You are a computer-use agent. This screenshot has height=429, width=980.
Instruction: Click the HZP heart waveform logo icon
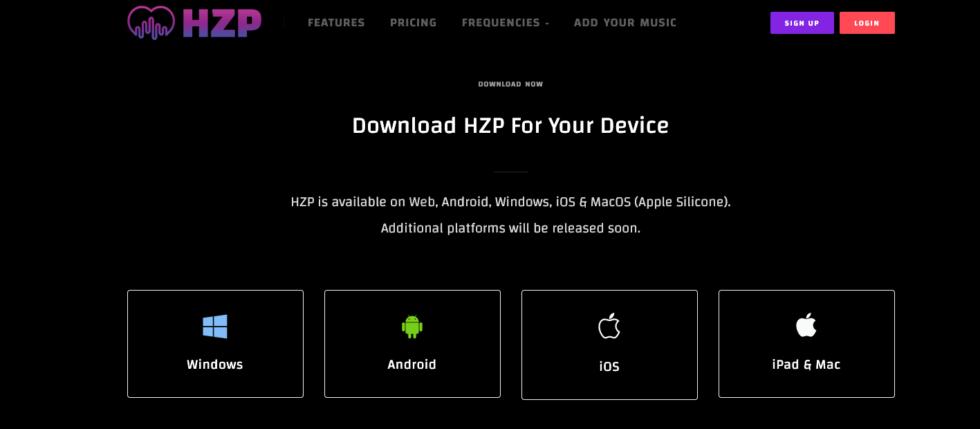click(151, 22)
